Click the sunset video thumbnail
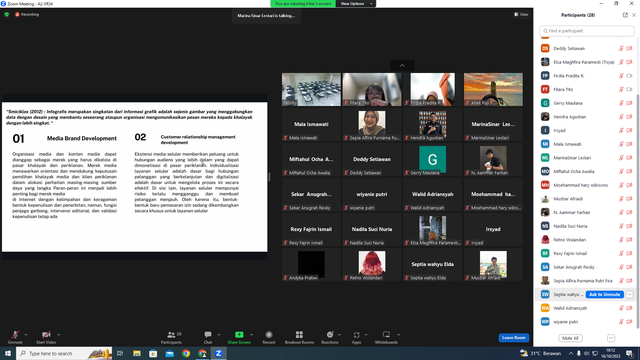This screenshot has height=360, width=640. coord(493,89)
